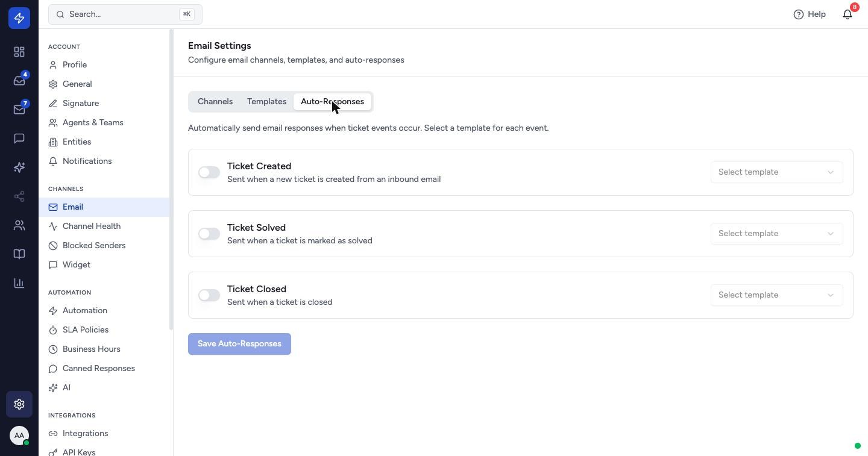Image resolution: width=868 pixels, height=456 pixels.
Task: Open the Automation settings link
Action: click(104, 310)
